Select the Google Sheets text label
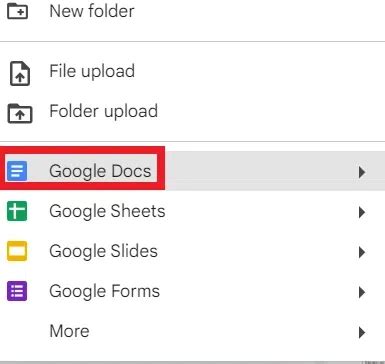This screenshot has width=385, height=364. [107, 211]
